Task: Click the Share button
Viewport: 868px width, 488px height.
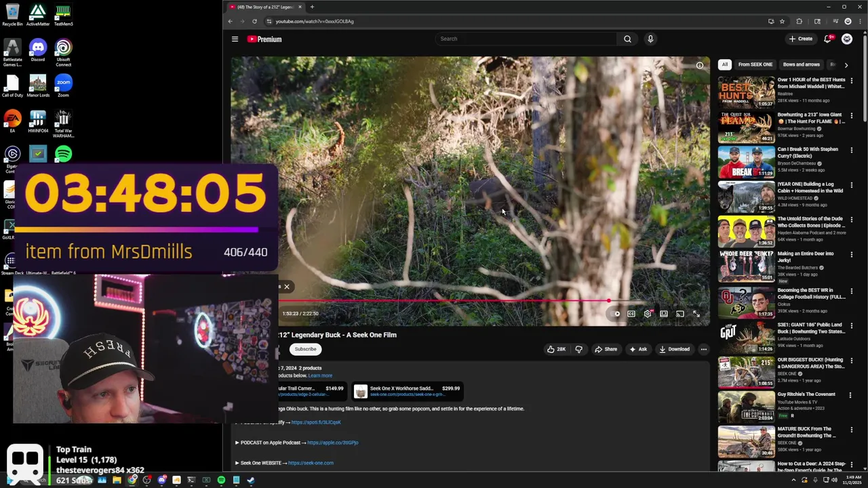Action: coord(606,349)
